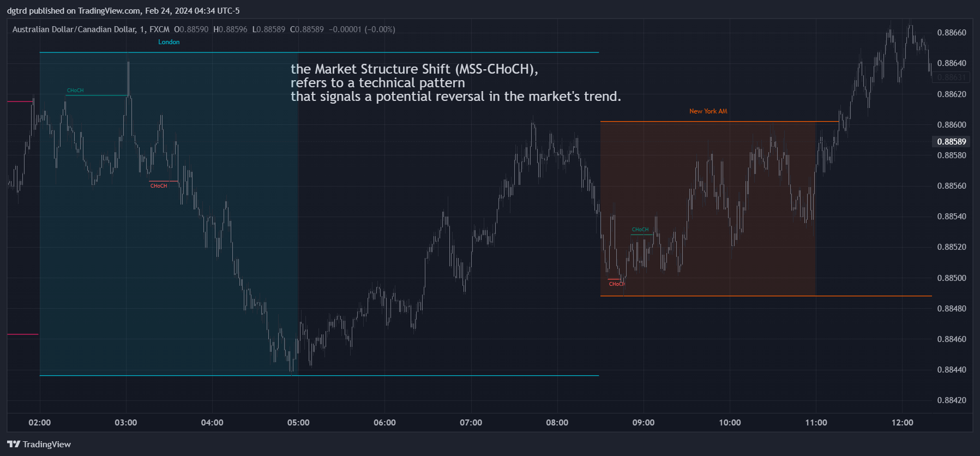Viewport: 980px width, 456px height.
Task: Click time axis label 10:00
Action: [x=730, y=423]
